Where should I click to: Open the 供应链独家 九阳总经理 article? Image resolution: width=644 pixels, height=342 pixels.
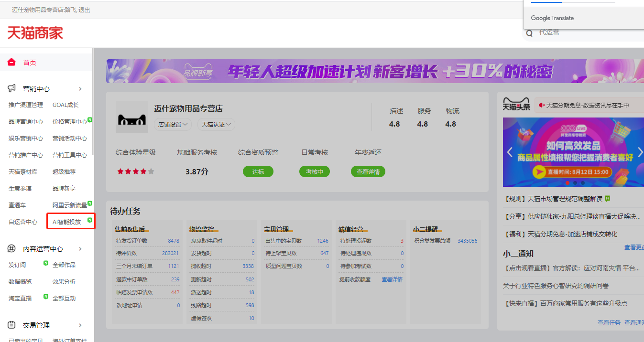point(571,216)
